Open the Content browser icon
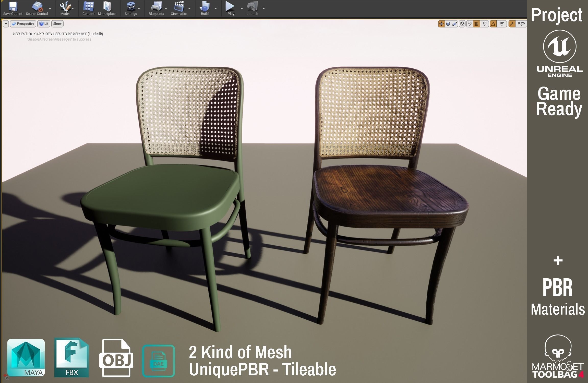 (88, 6)
